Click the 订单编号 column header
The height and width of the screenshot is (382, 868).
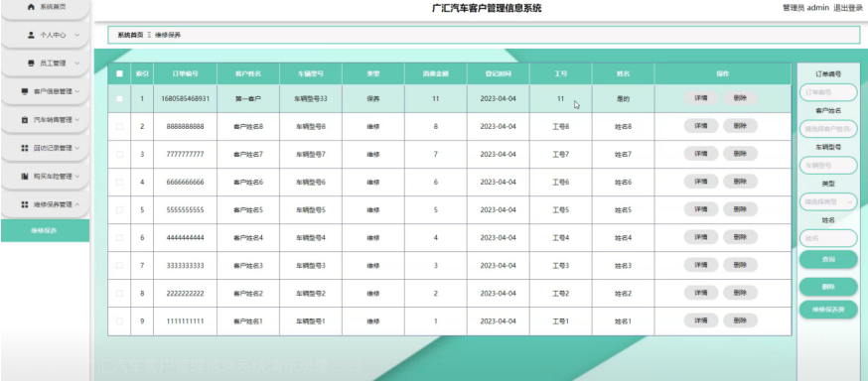pyautogui.click(x=186, y=73)
